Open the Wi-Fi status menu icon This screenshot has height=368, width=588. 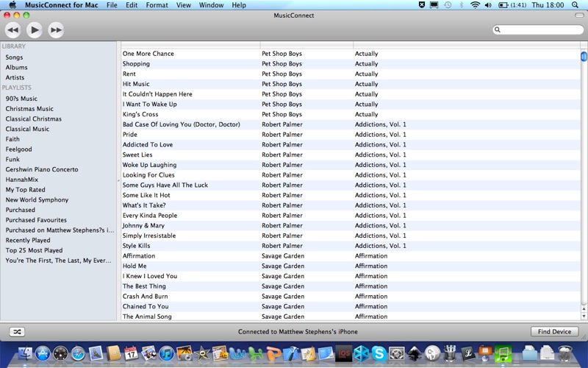475,5
